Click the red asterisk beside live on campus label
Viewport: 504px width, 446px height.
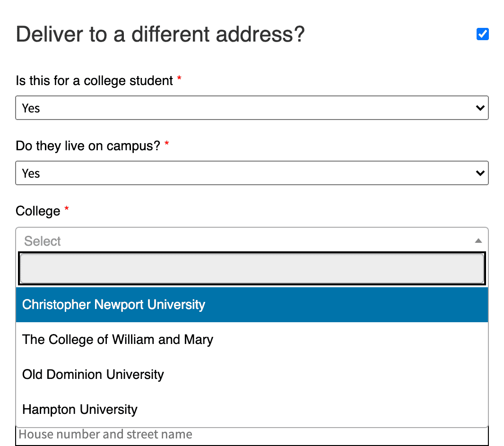pyautogui.click(x=166, y=144)
